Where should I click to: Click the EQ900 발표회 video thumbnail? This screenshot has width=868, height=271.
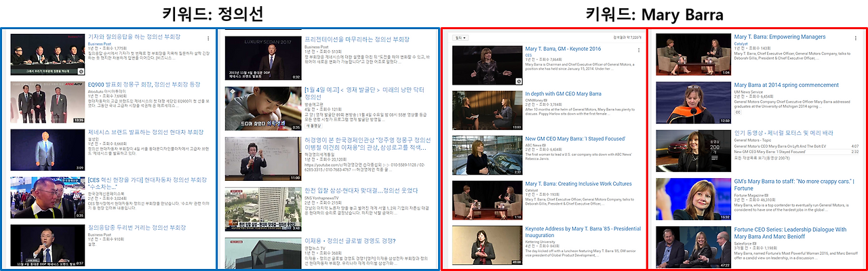(x=46, y=102)
